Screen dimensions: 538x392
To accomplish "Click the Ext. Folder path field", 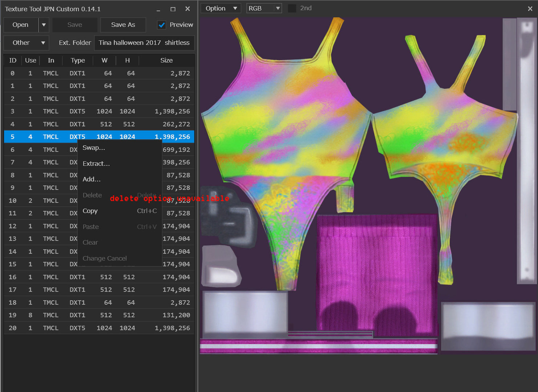I will click(144, 42).
